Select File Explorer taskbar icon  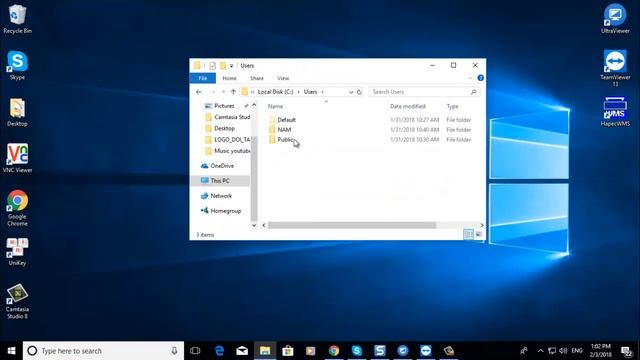[x=265, y=351]
